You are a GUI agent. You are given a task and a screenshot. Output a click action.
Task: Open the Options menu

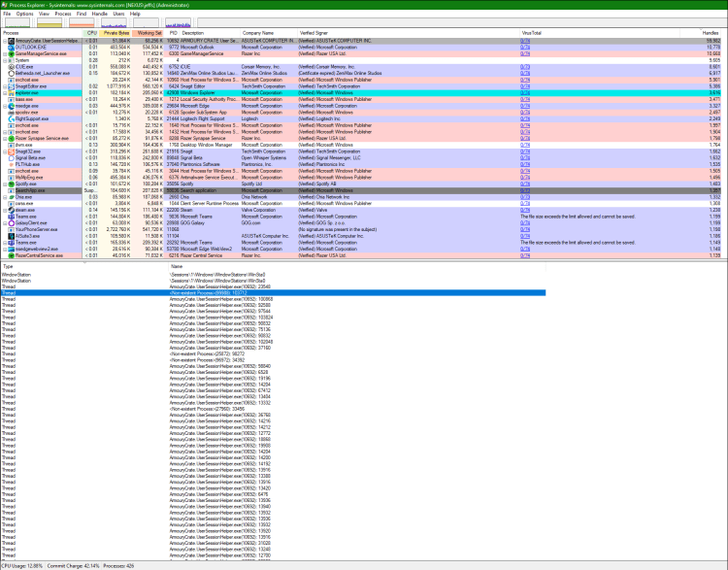coord(24,14)
